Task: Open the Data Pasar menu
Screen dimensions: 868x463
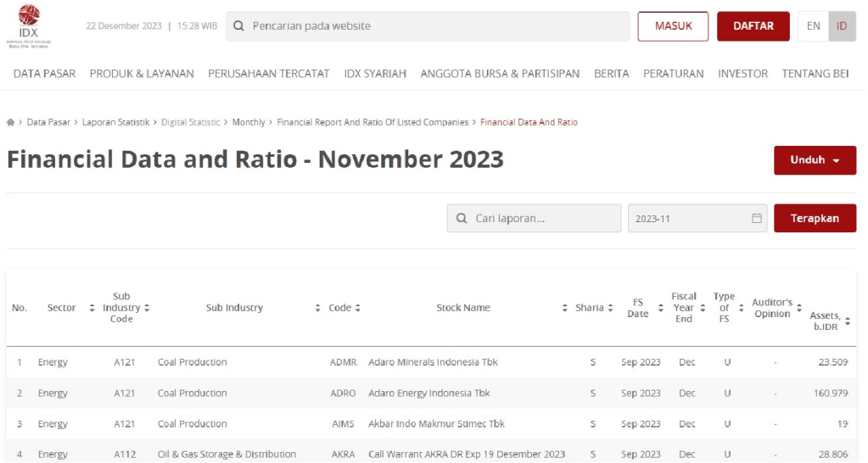Action: pos(44,74)
